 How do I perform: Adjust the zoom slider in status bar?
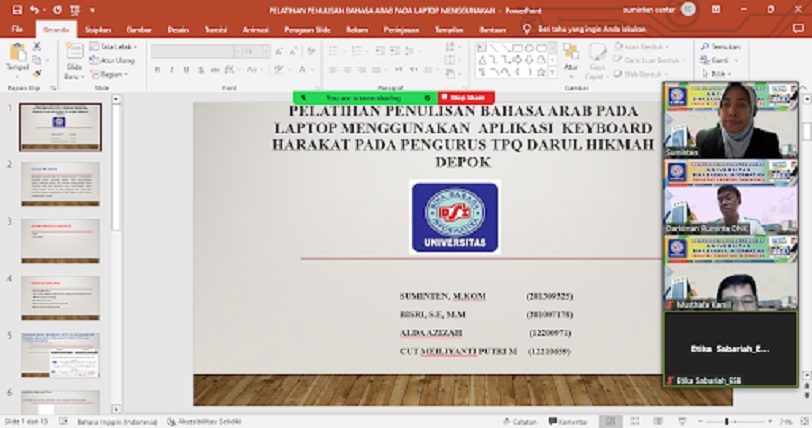point(727,422)
